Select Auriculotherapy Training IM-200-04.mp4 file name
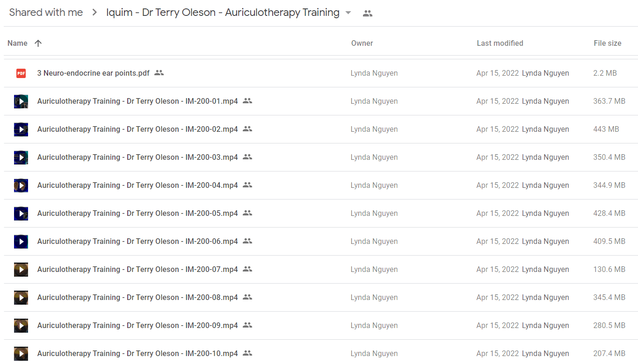This screenshot has width=638, height=364. tap(138, 185)
